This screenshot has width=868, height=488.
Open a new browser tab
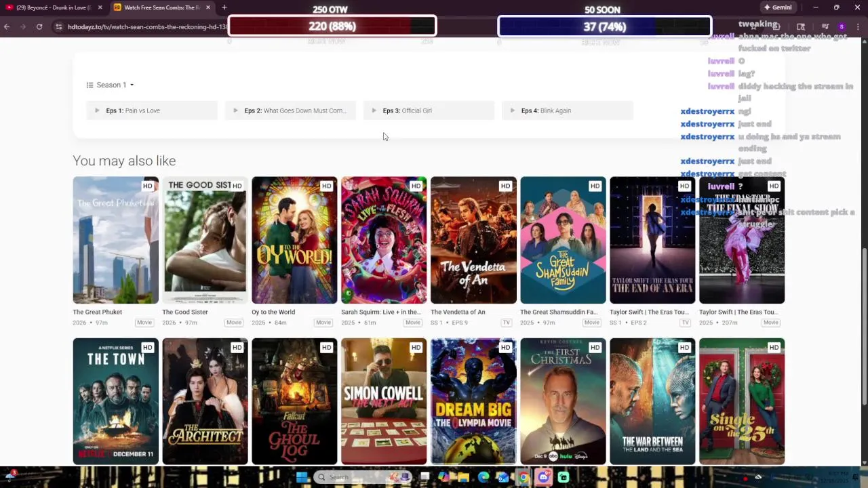224,7
